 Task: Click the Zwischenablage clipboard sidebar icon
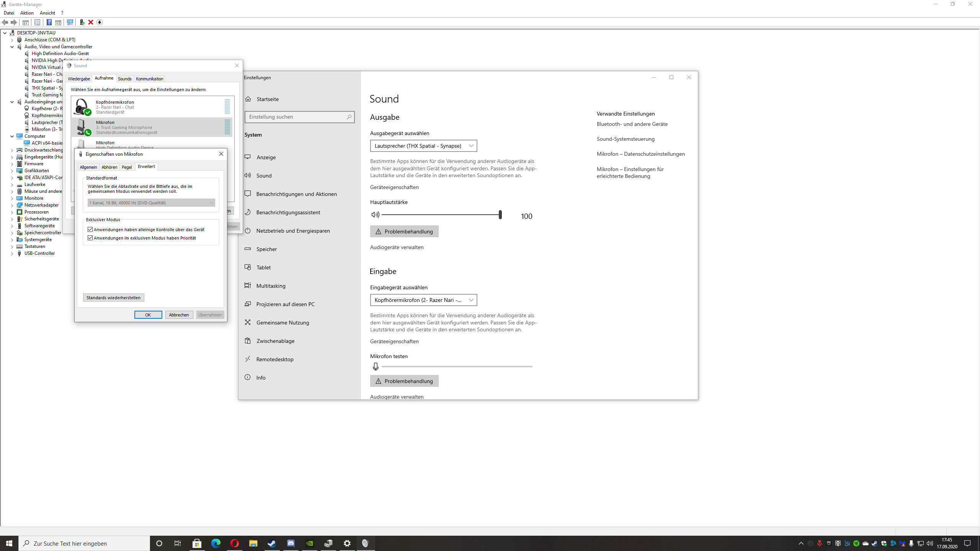tap(248, 341)
